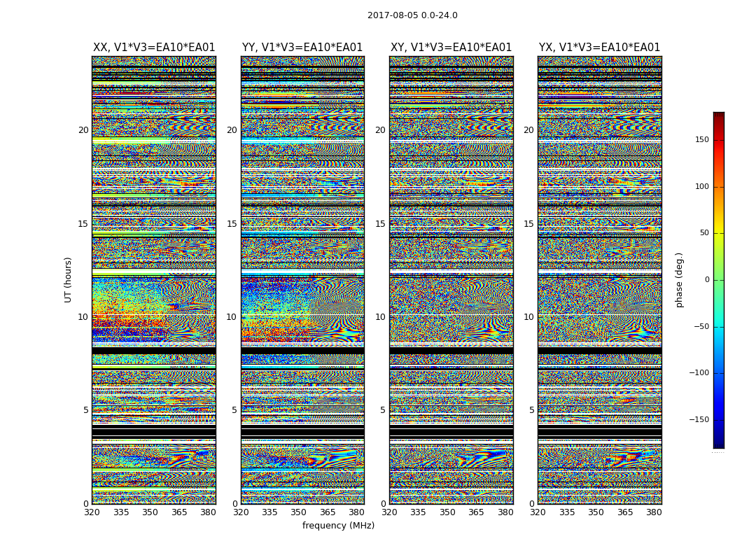Click the "UT (hours)" y-axis label
The width and height of the screenshot is (735, 560).
pyautogui.click(x=68, y=280)
